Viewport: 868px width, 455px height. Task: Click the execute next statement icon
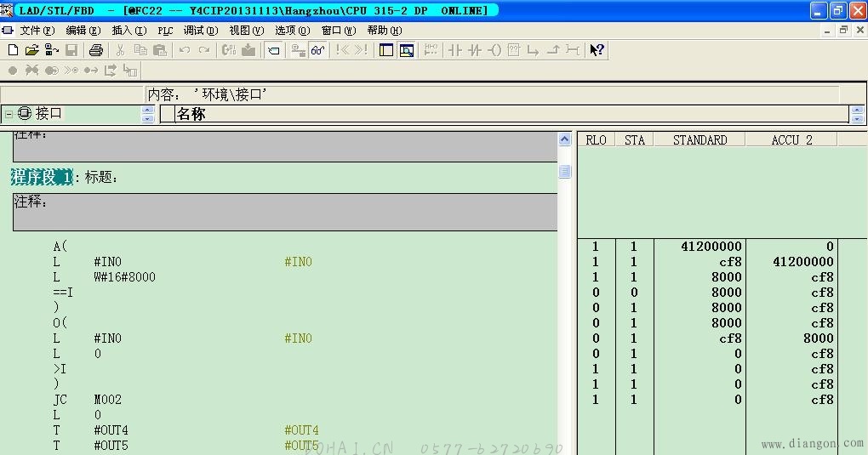pyautogui.click(x=111, y=71)
